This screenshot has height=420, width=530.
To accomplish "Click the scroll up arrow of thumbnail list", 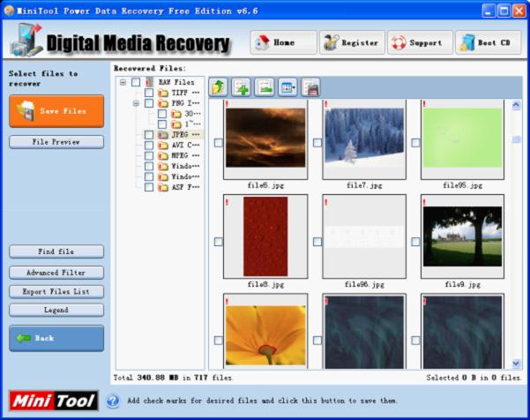I will [x=516, y=106].
